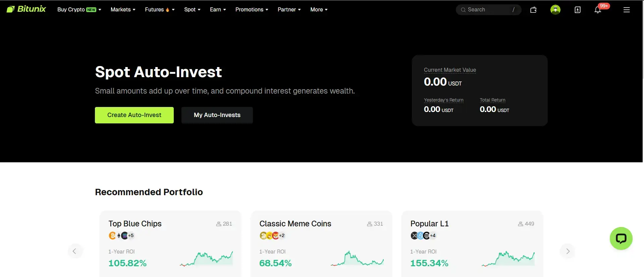This screenshot has height=277, width=644.
Task: Open the user profile avatar
Action: coord(555,10)
